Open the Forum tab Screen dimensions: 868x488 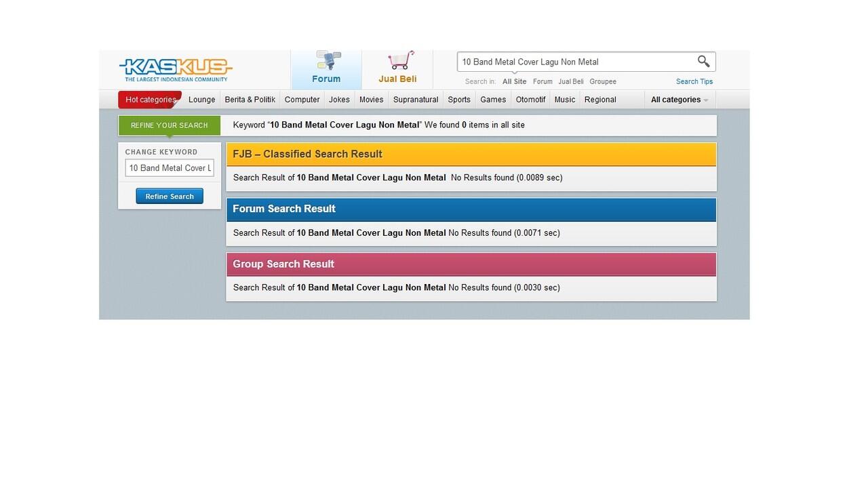tap(326, 69)
